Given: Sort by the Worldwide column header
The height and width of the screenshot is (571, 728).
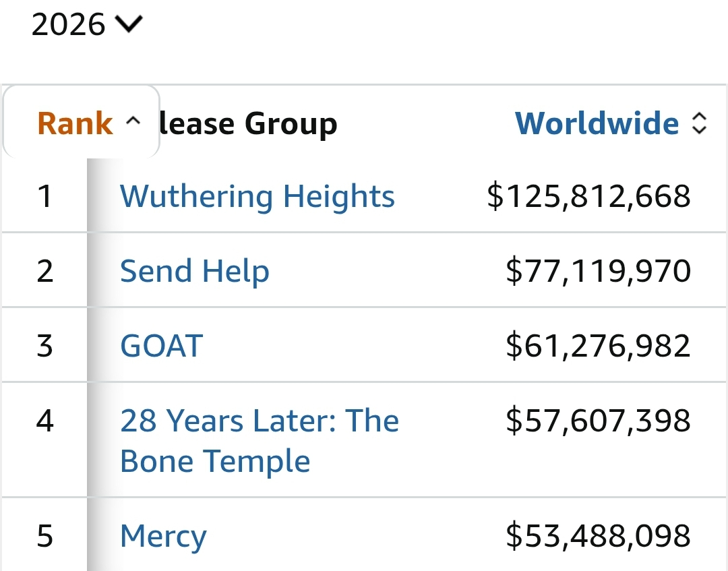Looking at the screenshot, I should coord(597,123).
